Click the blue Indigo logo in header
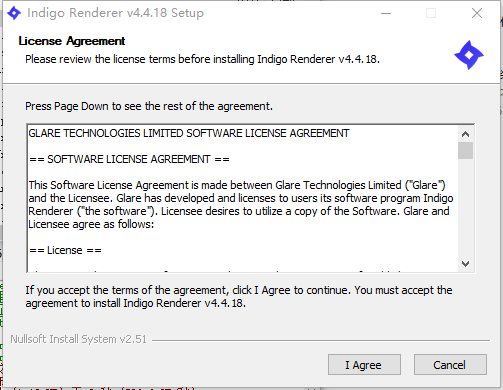The height and width of the screenshot is (390, 503). (x=469, y=55)
